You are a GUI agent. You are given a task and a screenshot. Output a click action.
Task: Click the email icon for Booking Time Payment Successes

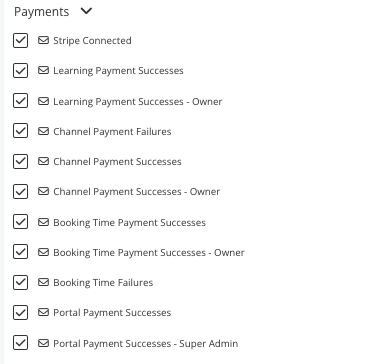point(43,222)
